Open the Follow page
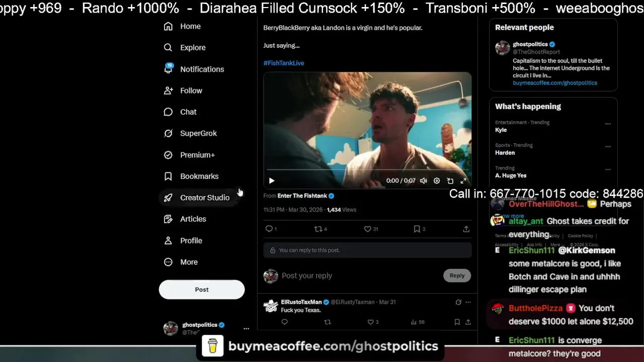 pyautogui.click(x=183, y=90)
